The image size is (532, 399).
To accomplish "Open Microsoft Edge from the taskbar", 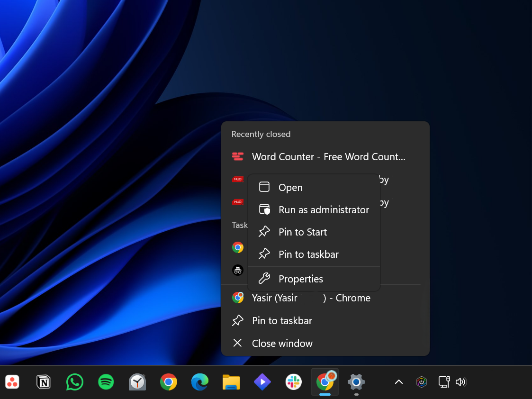I will click(200, 381).
